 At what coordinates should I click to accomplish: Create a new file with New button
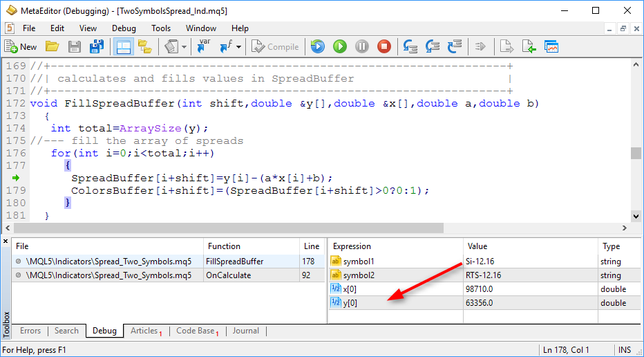pos(21,47)
